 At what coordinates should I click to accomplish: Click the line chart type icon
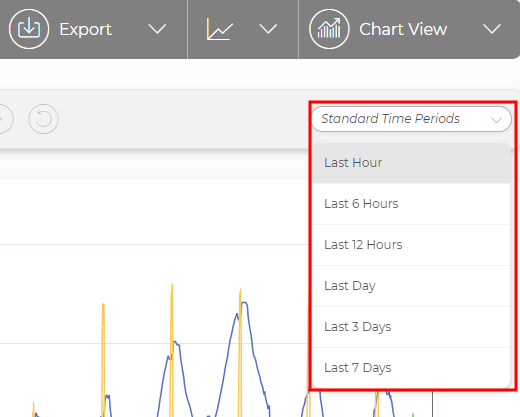(220, 29)
